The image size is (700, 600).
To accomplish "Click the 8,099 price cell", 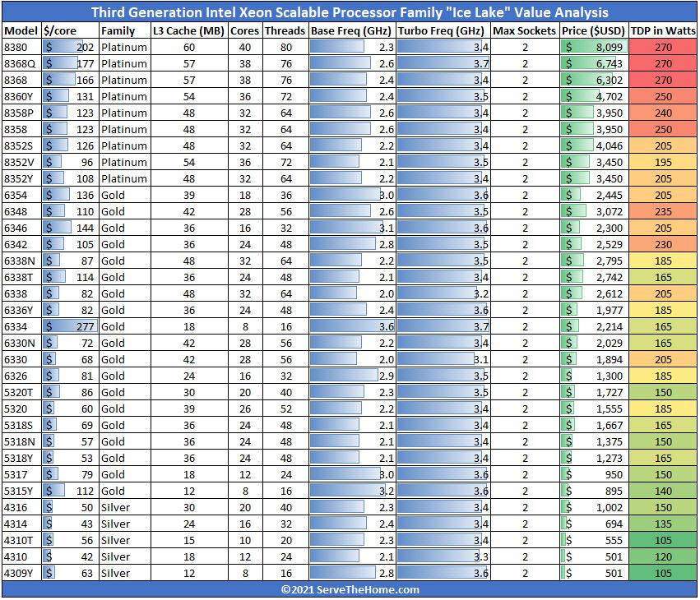I will click(594, 48).
